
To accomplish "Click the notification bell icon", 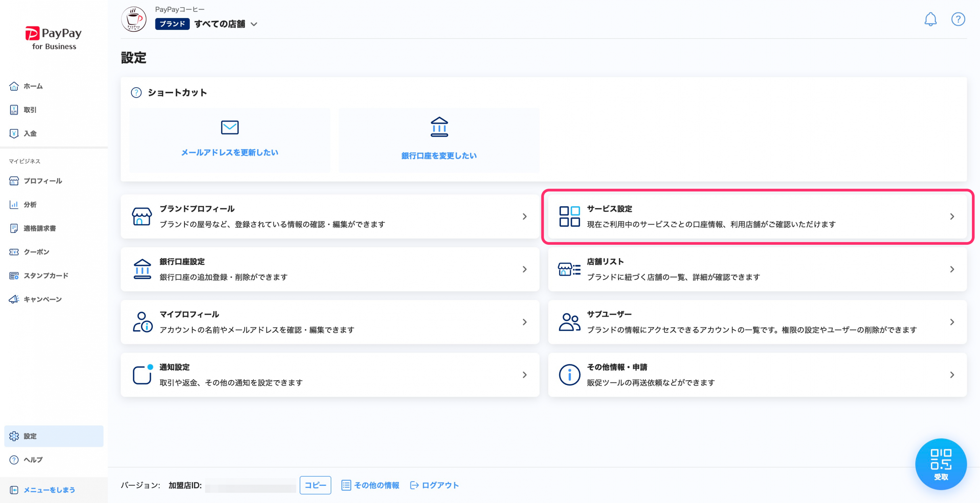I will [930, 19].
